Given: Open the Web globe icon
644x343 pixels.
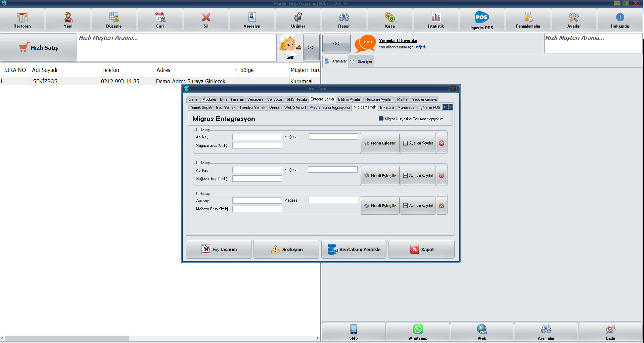Looking at the screenshot, I should point(482,332).
